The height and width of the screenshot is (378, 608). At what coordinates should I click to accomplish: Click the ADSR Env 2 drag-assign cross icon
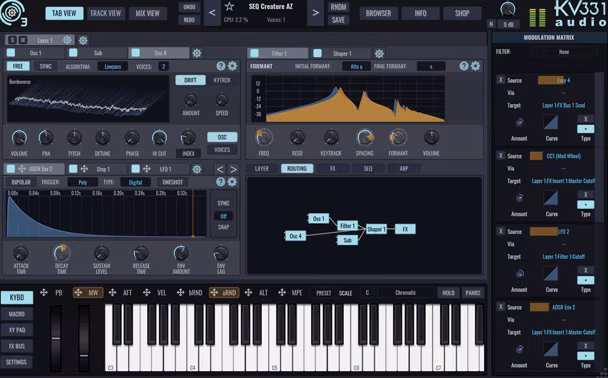click(22, 169)
